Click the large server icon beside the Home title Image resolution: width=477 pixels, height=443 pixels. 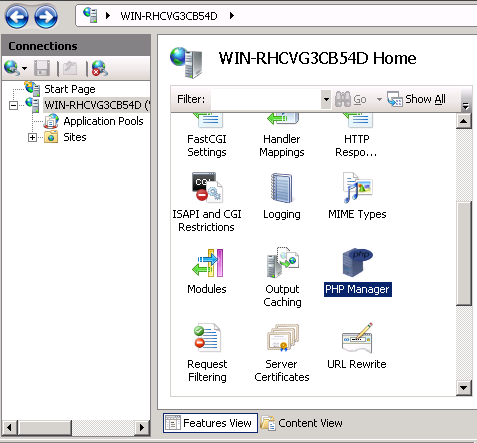186,62
